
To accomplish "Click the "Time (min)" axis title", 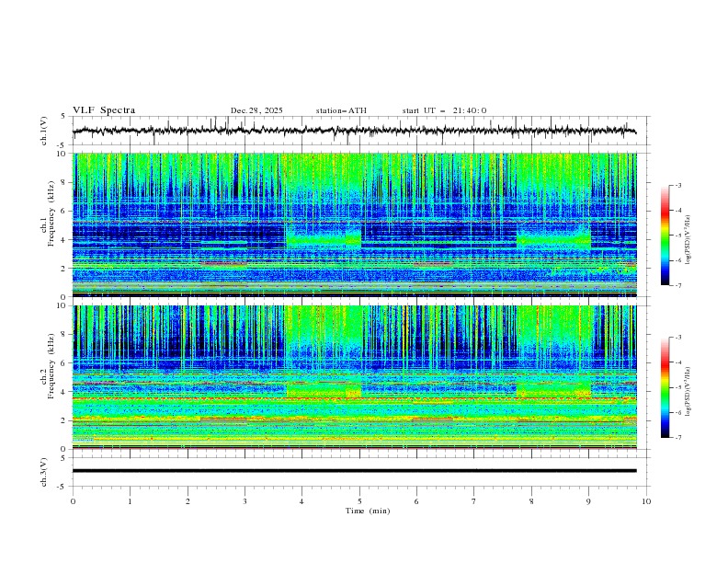I will [x=368, y=511].
